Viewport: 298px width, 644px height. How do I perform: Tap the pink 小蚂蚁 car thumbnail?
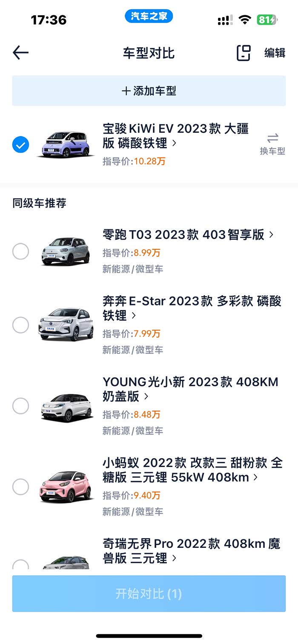tap(66, 487)
